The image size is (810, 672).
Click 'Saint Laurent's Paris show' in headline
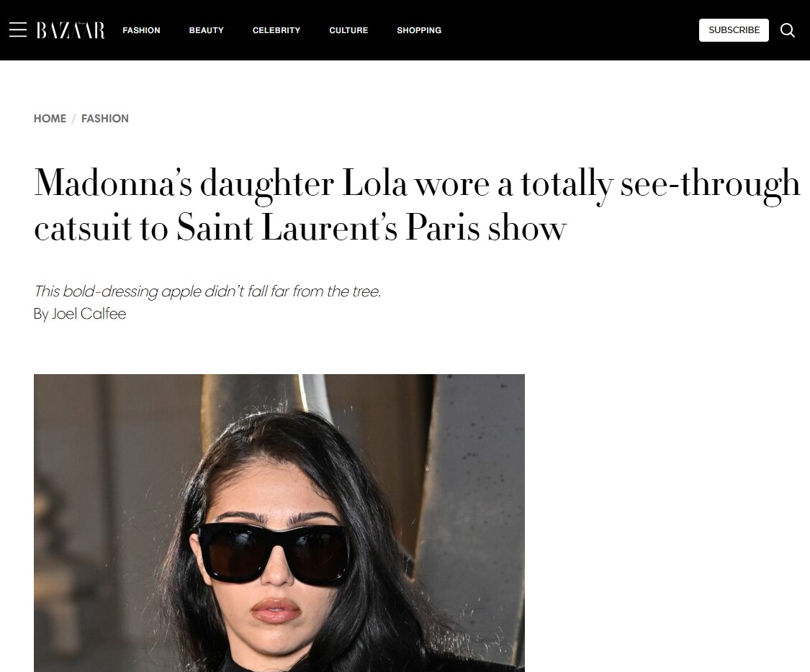[372, 228]
